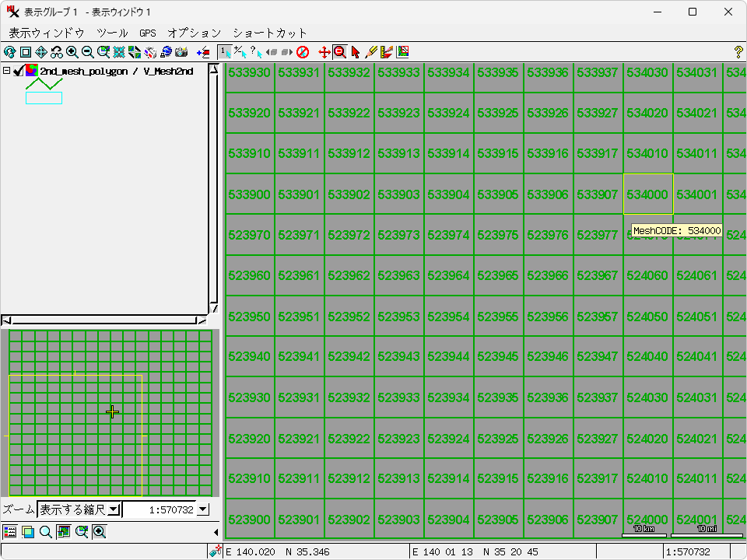The width and height of the screenshot is (747, 560).
Task: Open the 1:570732 scale dropdown arrow
Action: (203, 509)
